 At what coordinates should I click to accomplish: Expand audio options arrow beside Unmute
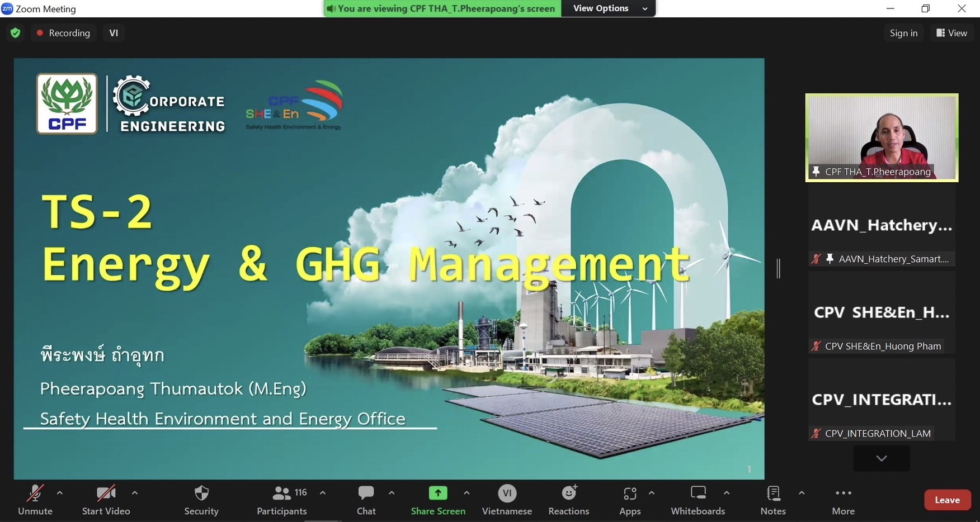pyautogui.click(x=60, y=493)
